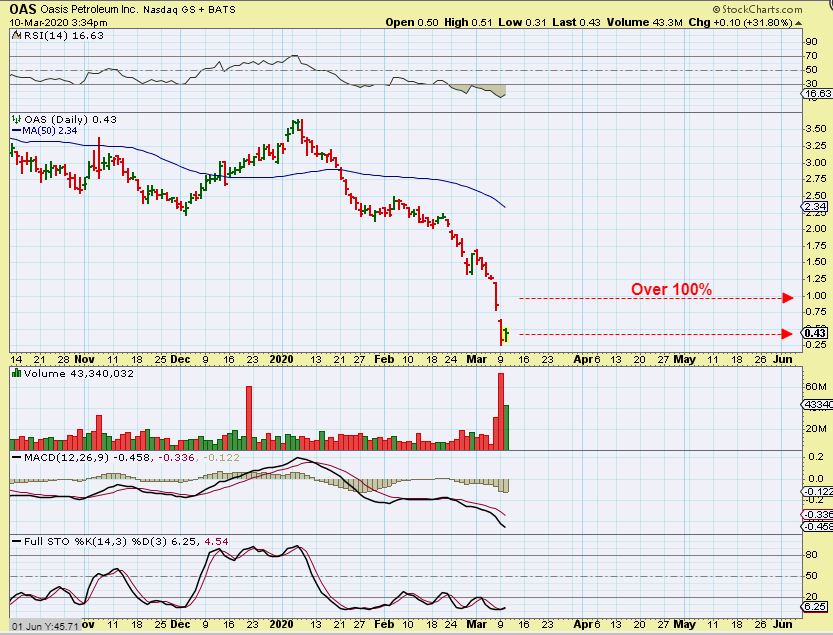Screen dimensions: 833x635
Task: Click 2020 on the date axis below price panel
Action: [x=281, y=359]
